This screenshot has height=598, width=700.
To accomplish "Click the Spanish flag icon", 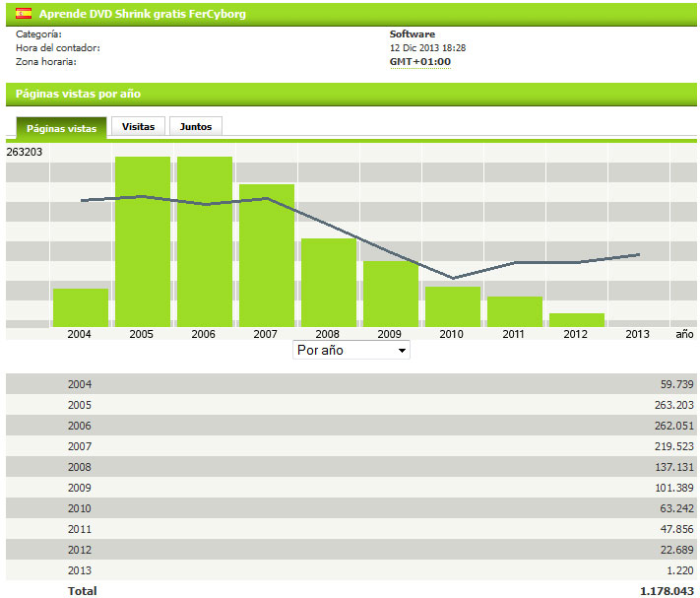I will [23, 14].
